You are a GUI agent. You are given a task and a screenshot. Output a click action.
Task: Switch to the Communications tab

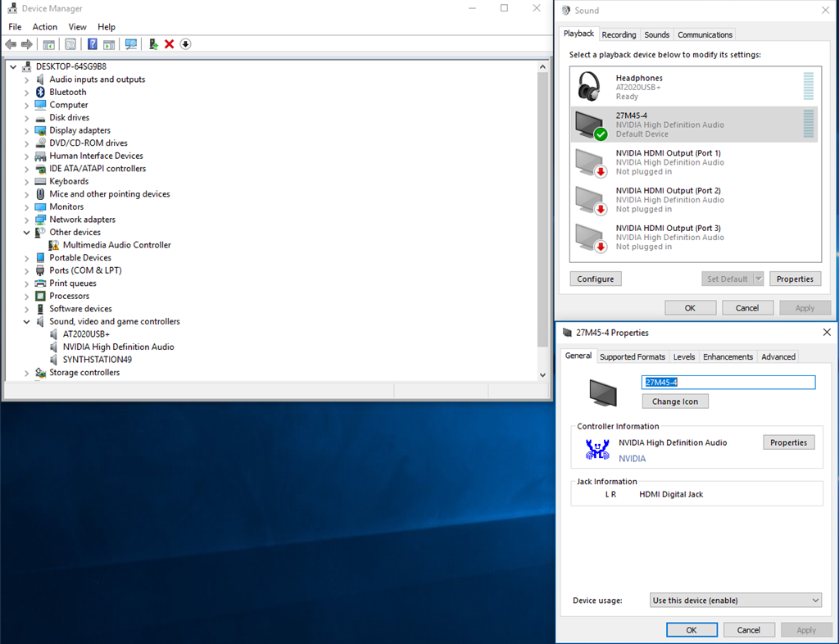[705, 34]
